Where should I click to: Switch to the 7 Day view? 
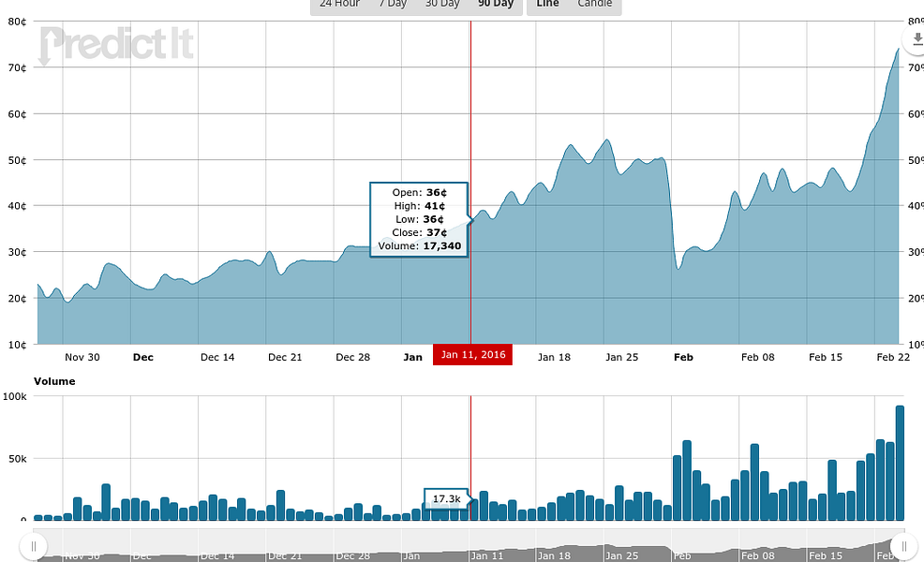click(393, 4)
